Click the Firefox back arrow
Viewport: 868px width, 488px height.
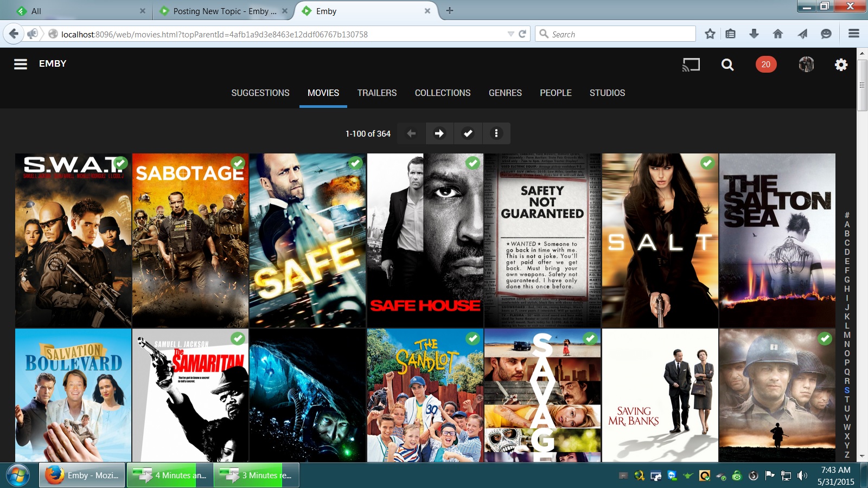pyautogui.click(x=14, y=34)
